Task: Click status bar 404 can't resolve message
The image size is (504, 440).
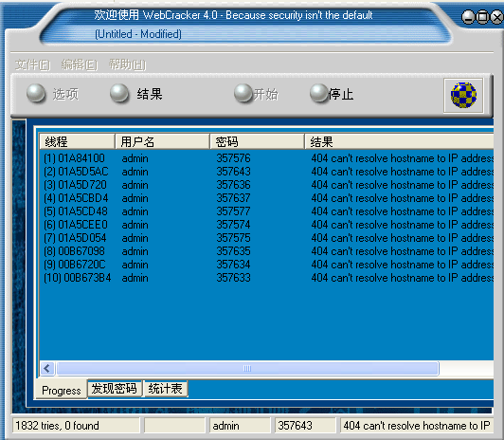Action: 417,426
